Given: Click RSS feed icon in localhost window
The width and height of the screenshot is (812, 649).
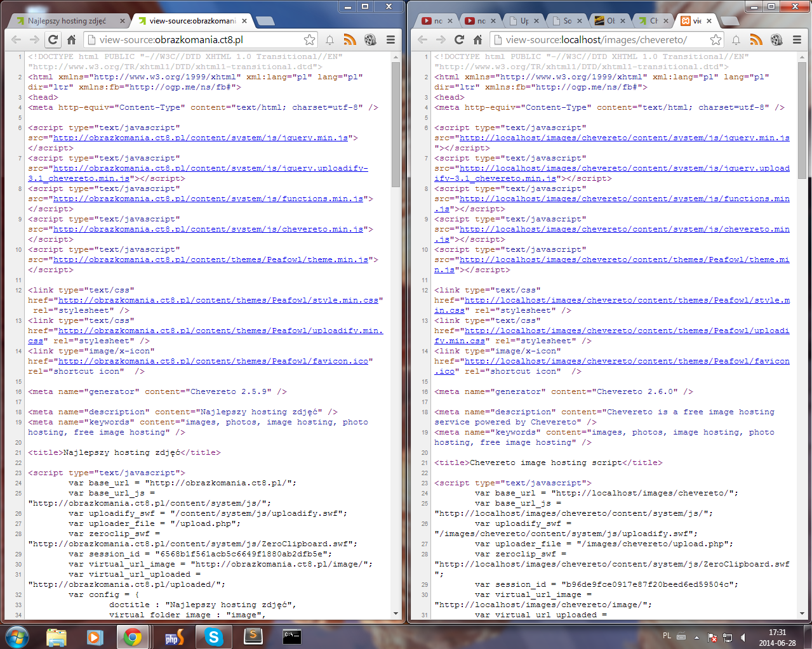Looking at the screenshot, I should point(756,39).
